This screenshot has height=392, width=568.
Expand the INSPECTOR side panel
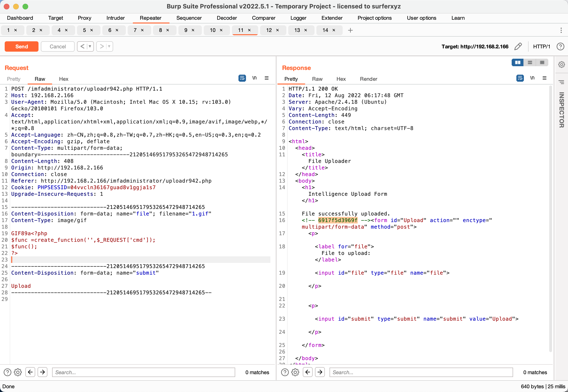pos(561,110)
